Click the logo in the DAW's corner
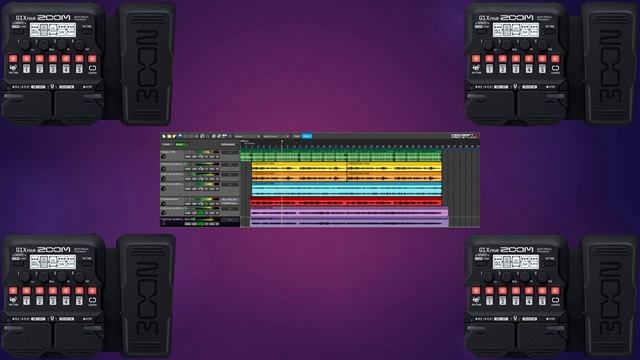The width and height of the screenshot is (640, 360). (464, 136)
